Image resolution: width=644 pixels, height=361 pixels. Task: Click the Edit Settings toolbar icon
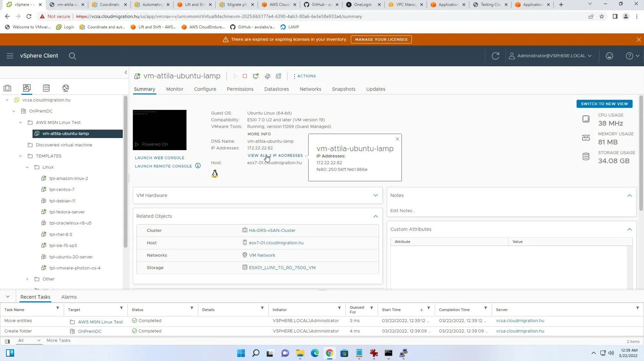click(x=267, y=76)
